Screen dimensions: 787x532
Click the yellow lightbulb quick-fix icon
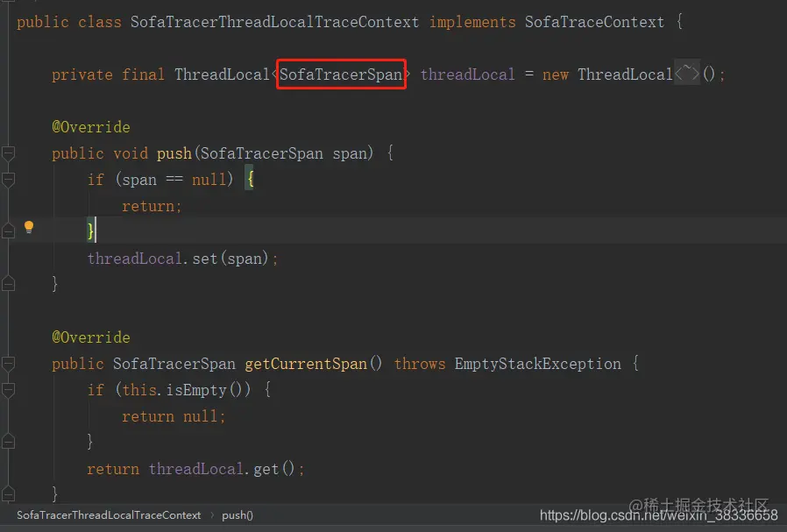tap(29, 227)
